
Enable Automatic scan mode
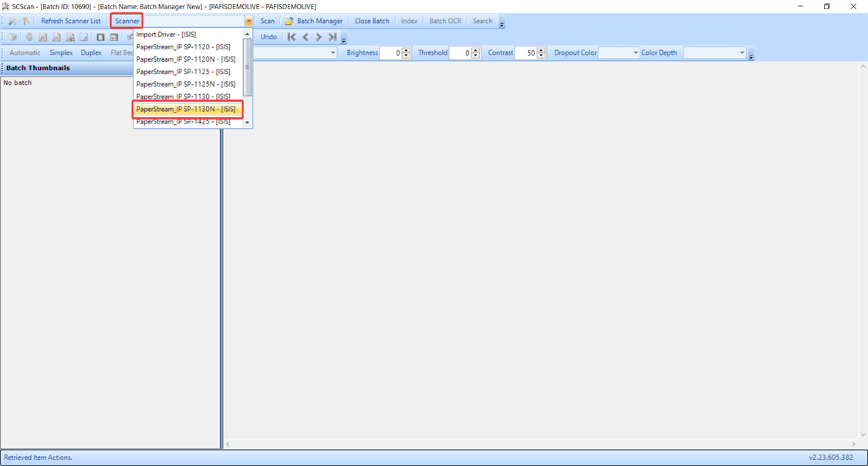pyautogui.click(x=25, y=53)
